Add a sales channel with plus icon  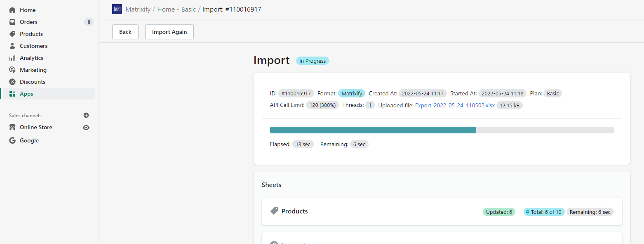click(x=86, y=116)
